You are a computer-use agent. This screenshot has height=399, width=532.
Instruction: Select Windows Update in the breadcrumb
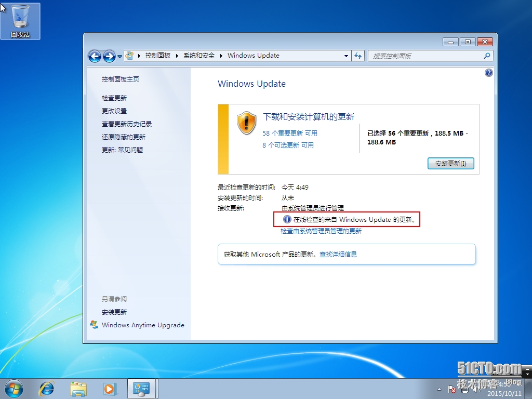[254, 56]
